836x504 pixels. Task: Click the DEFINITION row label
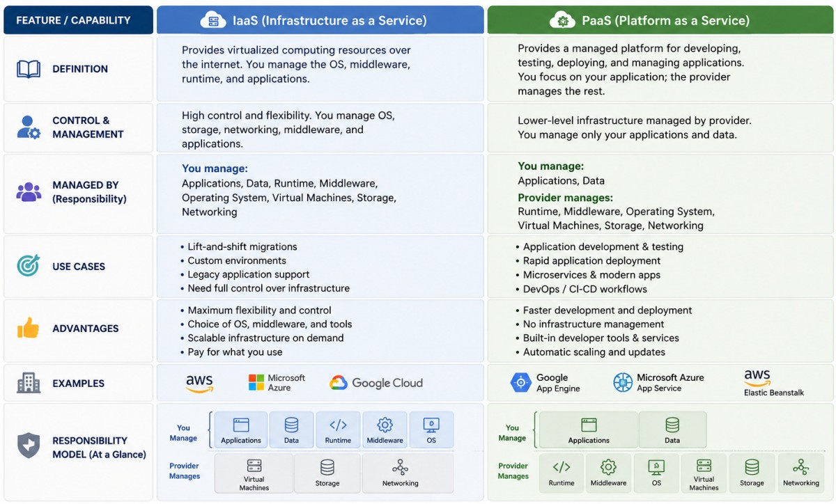coord(80,69)
